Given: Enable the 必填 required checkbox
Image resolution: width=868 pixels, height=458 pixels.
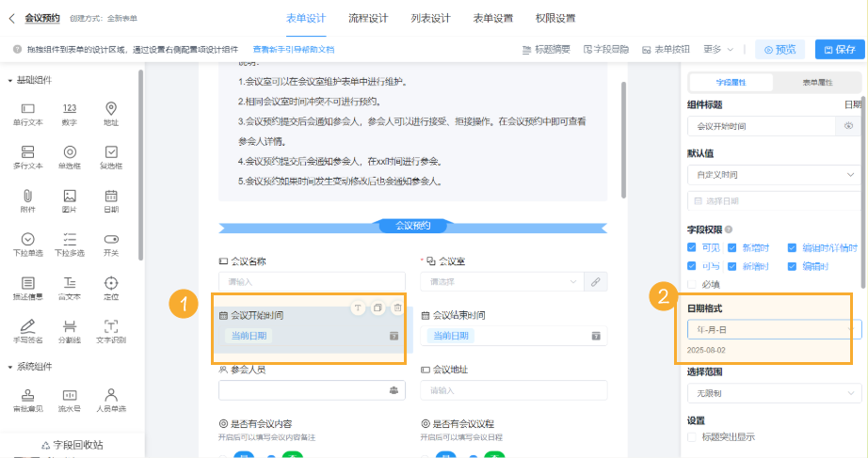Looking at the screenshot, I should (x=691, y=284).
